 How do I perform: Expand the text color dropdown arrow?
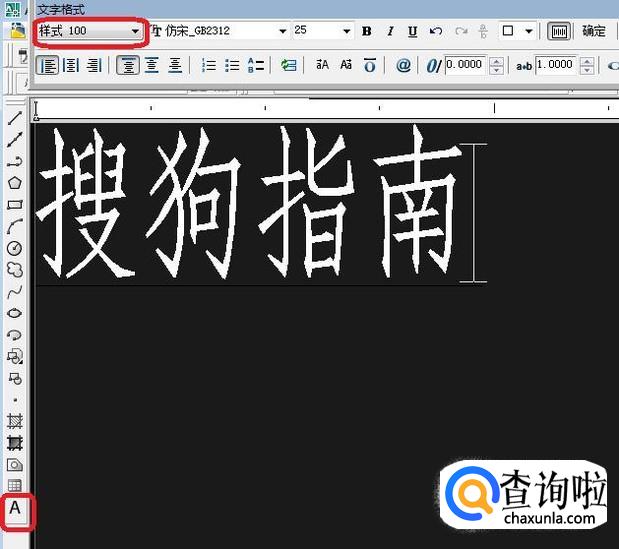pyautogui.click(x=529, y=31)
